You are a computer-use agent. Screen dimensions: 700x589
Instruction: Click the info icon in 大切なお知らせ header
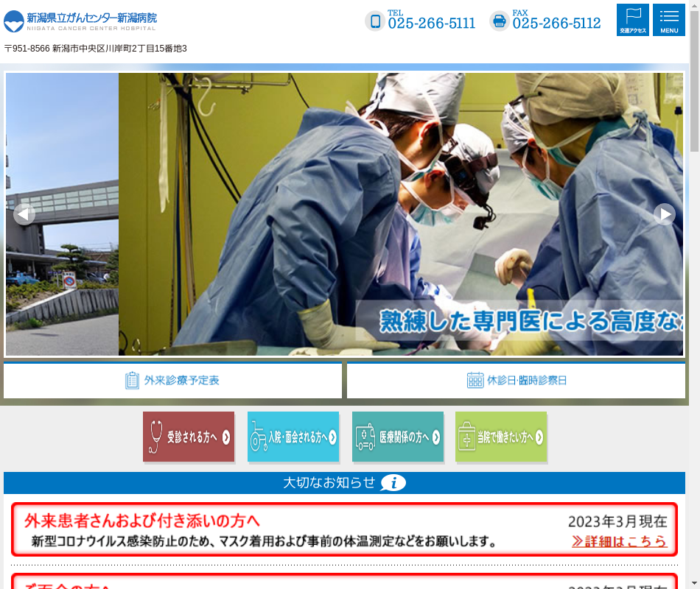coord(393,483)
